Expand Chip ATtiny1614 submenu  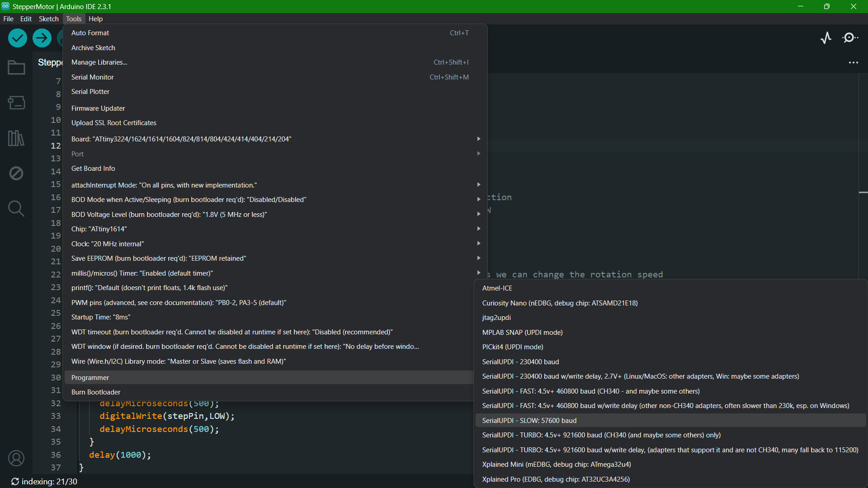click(275, 229)
